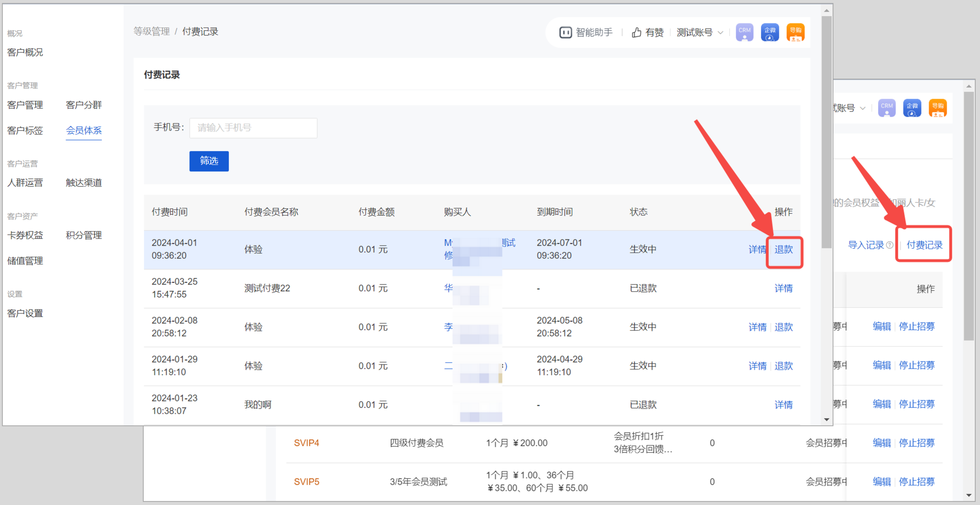Open 储值管理 menu item
Image resolution: width=980 pixels, height=505 pixels.
[25, 261]
